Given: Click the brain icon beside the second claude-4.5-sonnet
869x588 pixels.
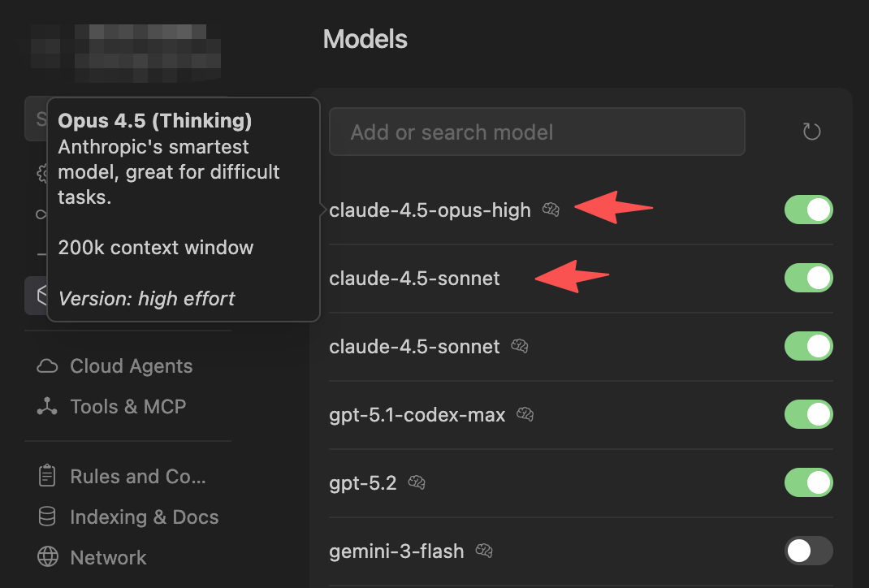Looking at the screenshot, I should (520, 347).
